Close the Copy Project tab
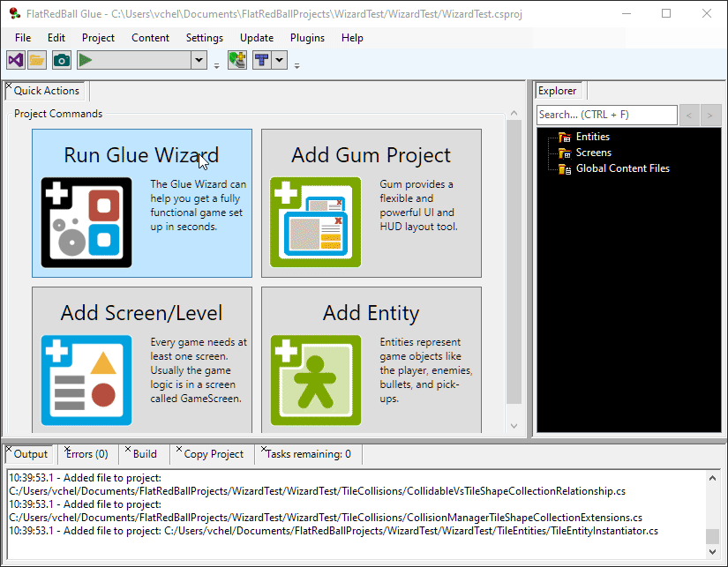Screen dimensions: 728x567 (179, 449)
